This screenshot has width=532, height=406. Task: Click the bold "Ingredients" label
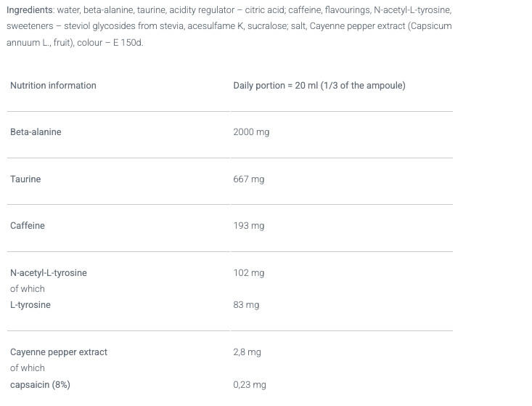point(30,10)
